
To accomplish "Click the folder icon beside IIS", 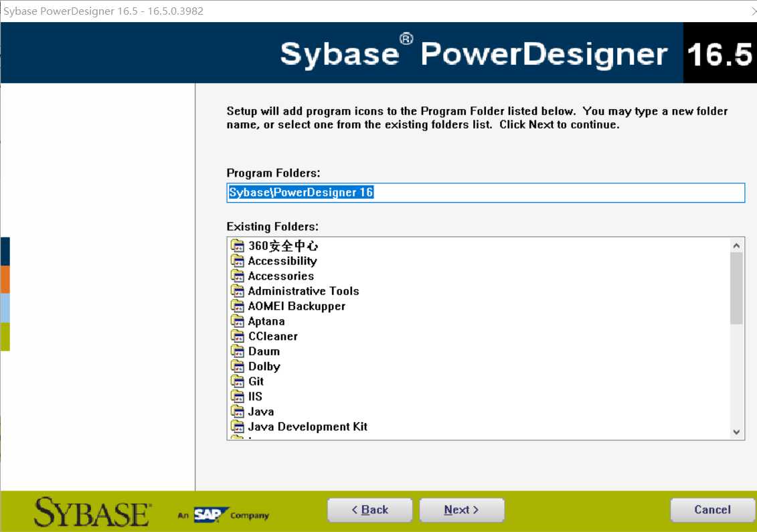I will pyautogui.click(x=237, y=396).
